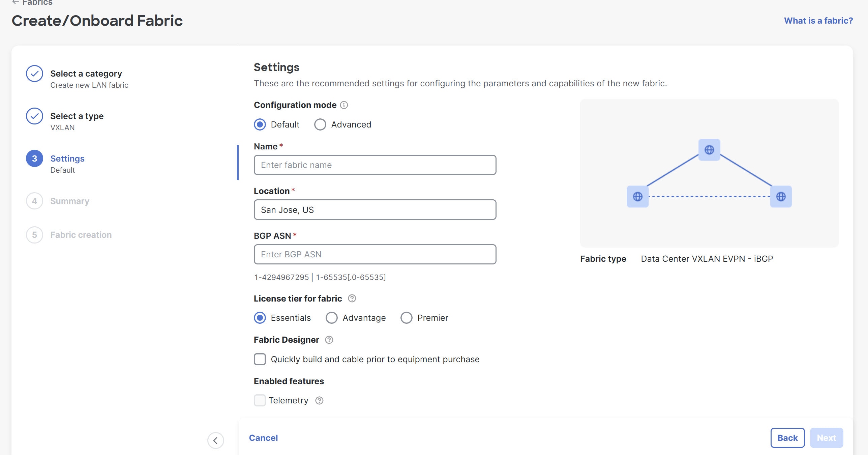Viewport: 868px width, 455px height.
Task: Click the Select a type completion checkmark
Action: coord(34,116)
